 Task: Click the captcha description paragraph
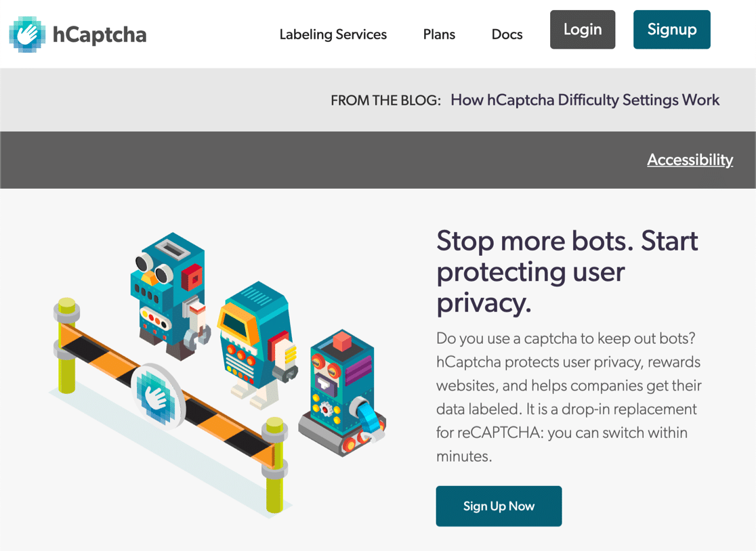coord(569,397)
